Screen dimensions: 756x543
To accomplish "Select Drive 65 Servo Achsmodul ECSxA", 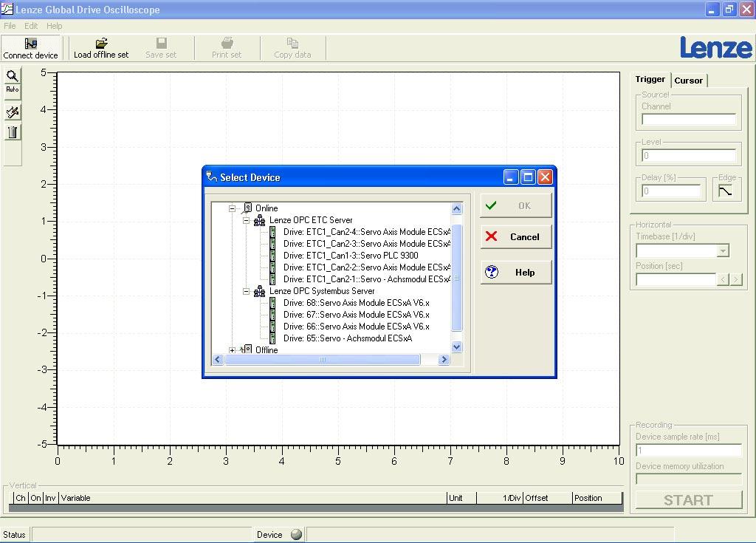I will pos(348,338).
